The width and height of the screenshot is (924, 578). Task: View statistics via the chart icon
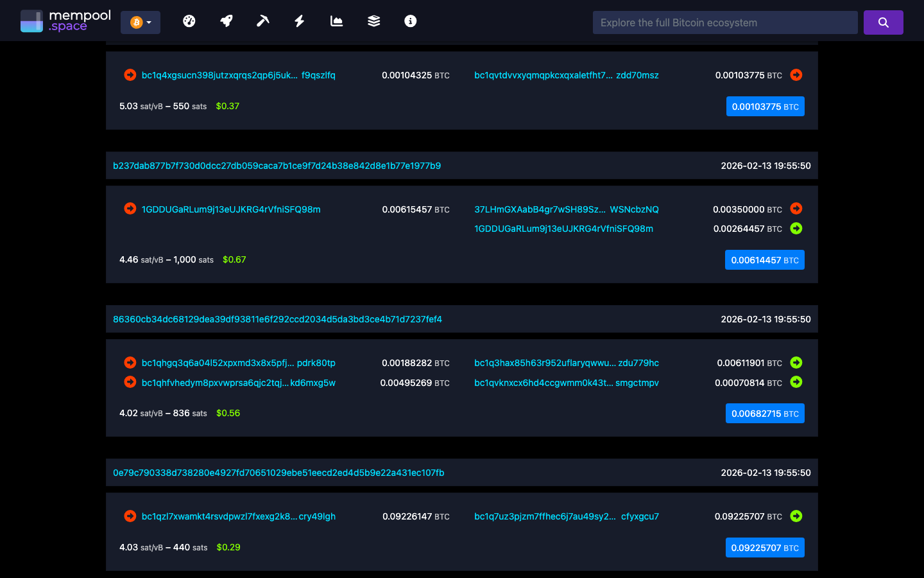[x=336, y=21]
